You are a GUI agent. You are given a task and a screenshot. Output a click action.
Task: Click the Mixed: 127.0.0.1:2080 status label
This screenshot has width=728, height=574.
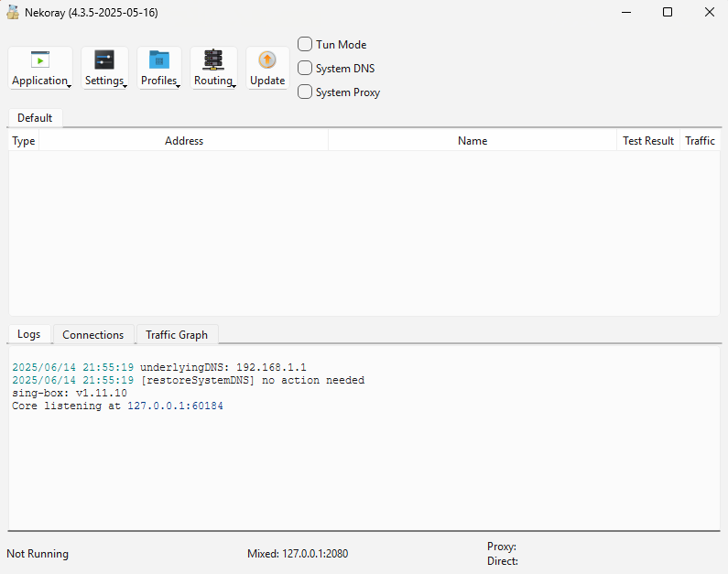coord(298,554)
